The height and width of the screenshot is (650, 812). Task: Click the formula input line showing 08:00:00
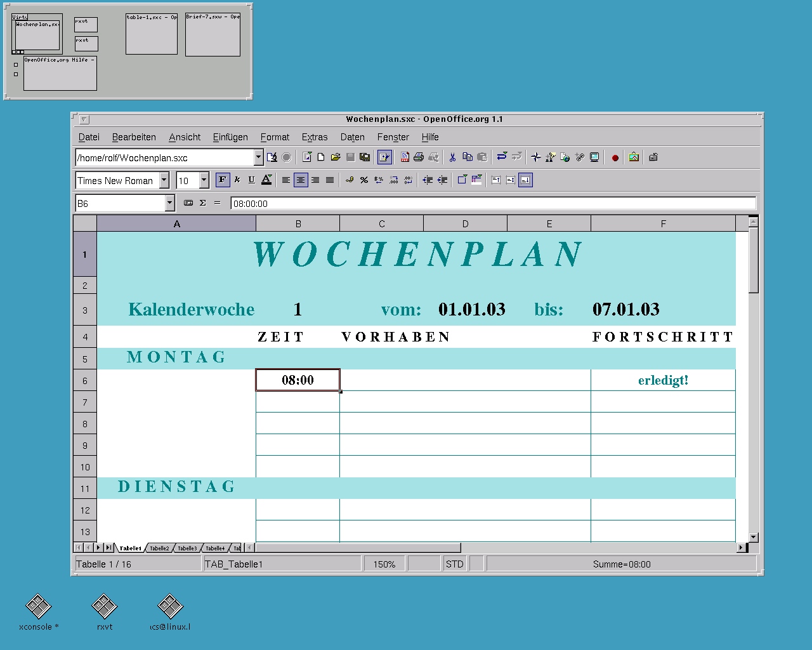click(493, 203)
